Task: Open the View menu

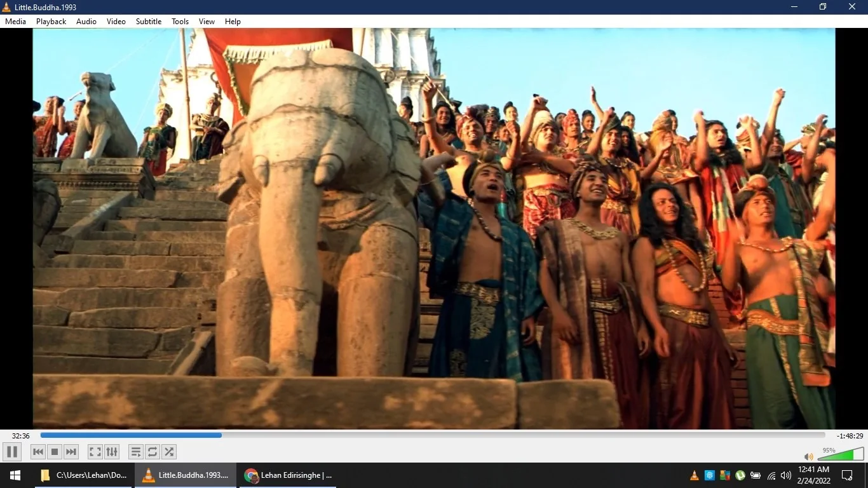Action: point(207,22)
